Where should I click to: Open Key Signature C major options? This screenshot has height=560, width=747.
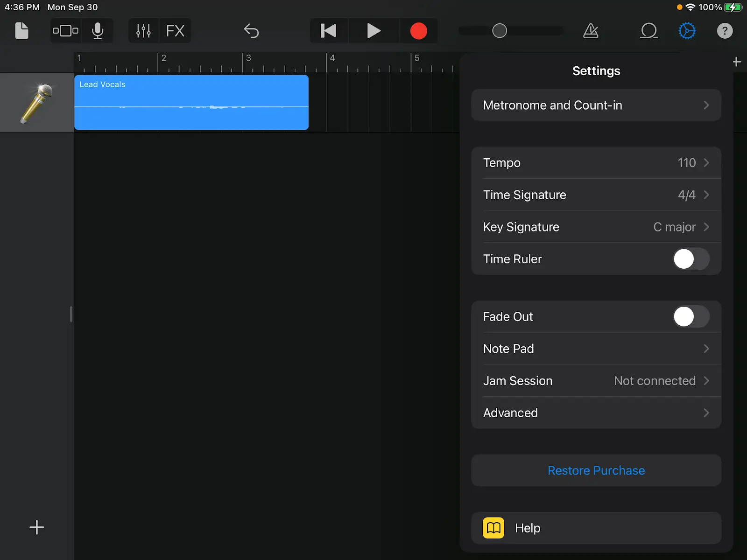pyautogui.click(x=596, y=227)
